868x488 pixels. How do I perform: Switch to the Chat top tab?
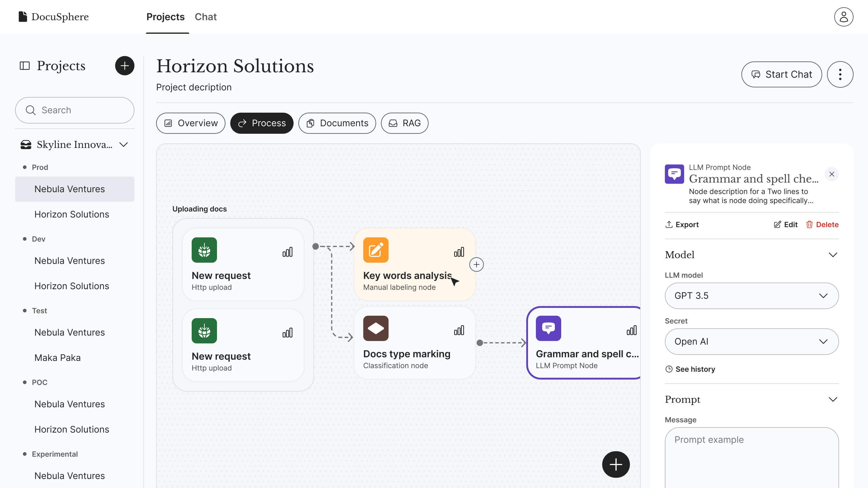[x=206, y=17]
